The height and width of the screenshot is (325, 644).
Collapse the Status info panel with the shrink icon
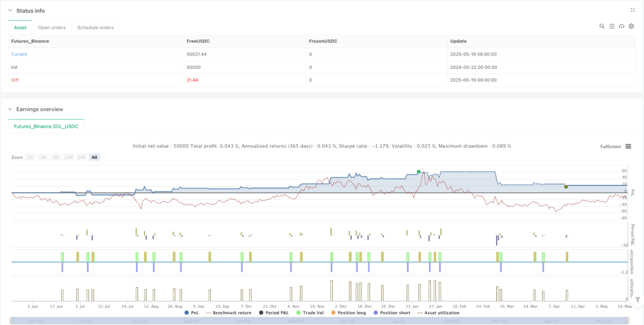point(633,10)
